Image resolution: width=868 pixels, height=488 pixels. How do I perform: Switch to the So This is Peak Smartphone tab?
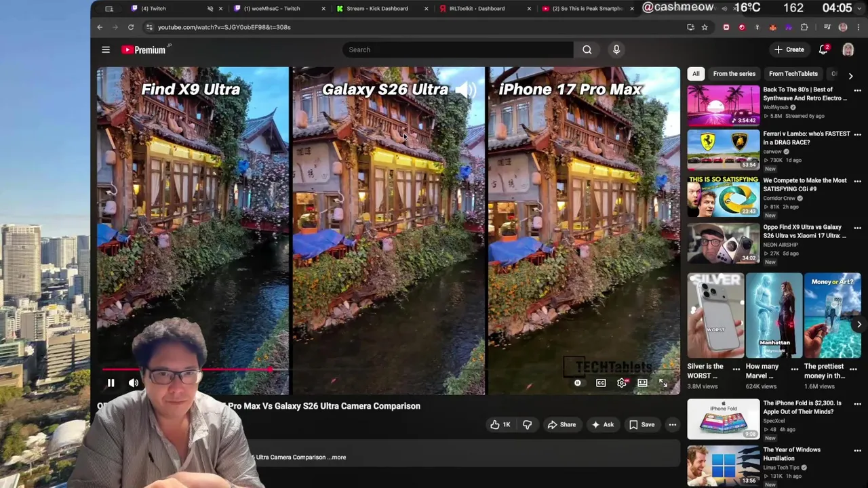(x=587, y=9)
